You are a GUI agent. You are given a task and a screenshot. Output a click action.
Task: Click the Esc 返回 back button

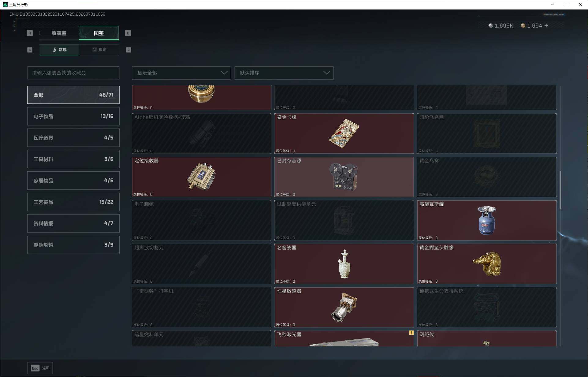[40, 368]
